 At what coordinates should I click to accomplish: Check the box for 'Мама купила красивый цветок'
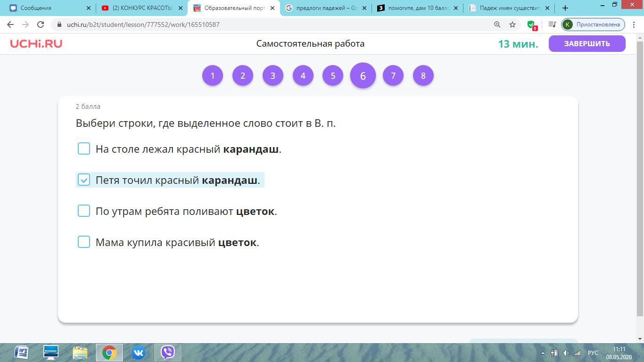point(84,242)
